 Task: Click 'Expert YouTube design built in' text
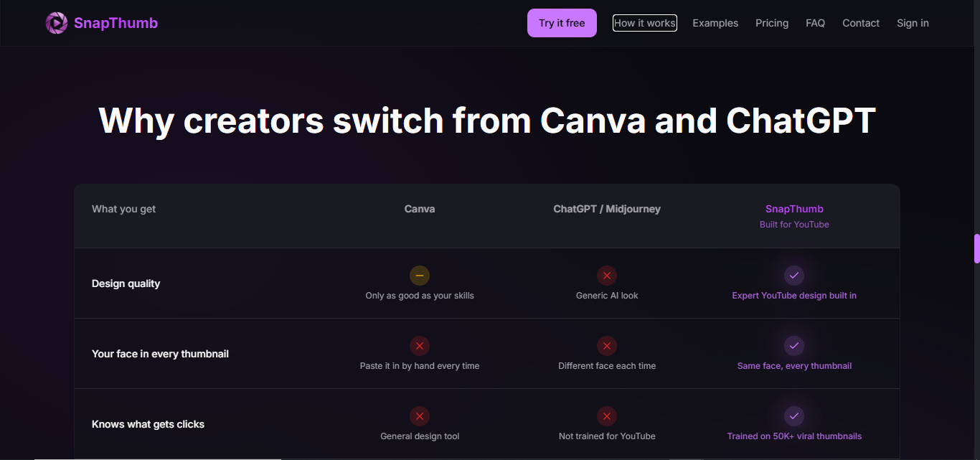tap(794, 296)
